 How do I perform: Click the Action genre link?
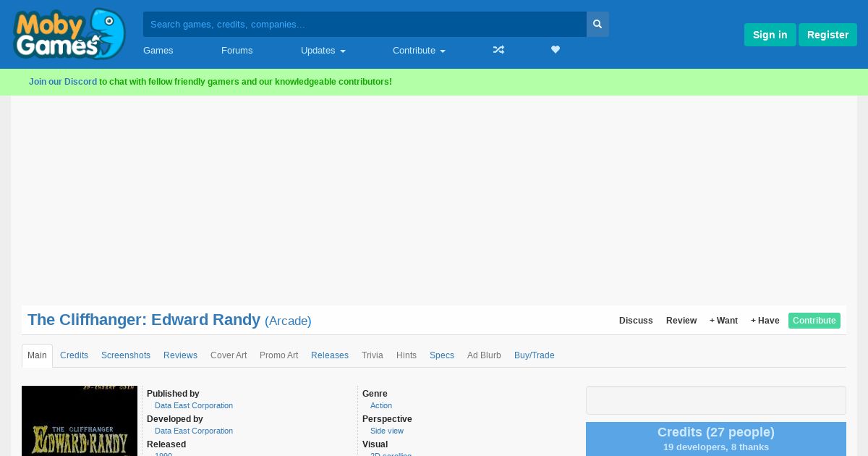381,405
